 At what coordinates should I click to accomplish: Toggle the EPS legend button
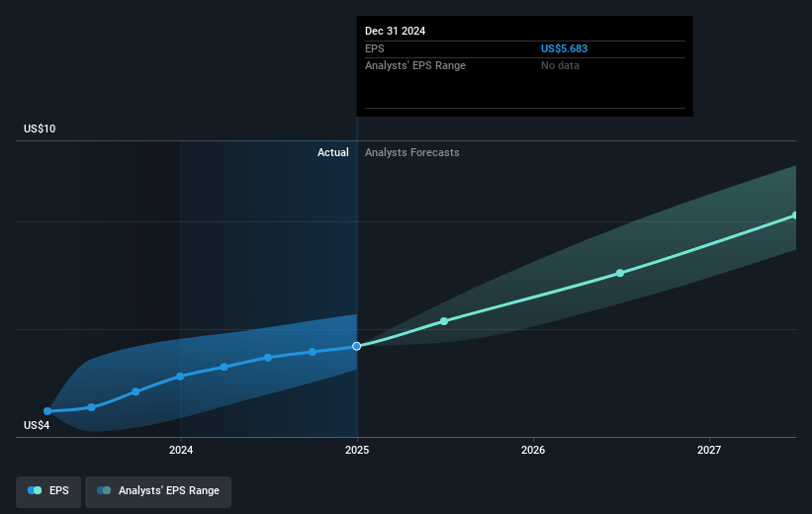[48, 491]
